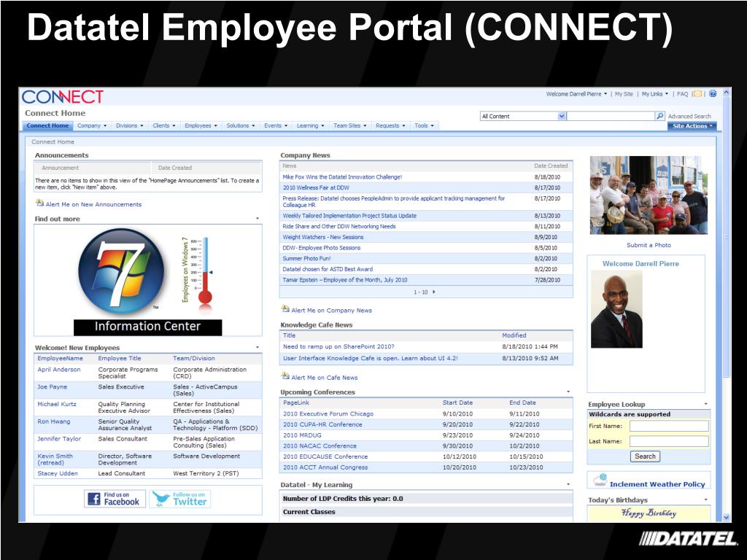Image resolution: width=747 pixels, height=560 pixels.
Task: Click the site search text box
Action: (611, 116)
